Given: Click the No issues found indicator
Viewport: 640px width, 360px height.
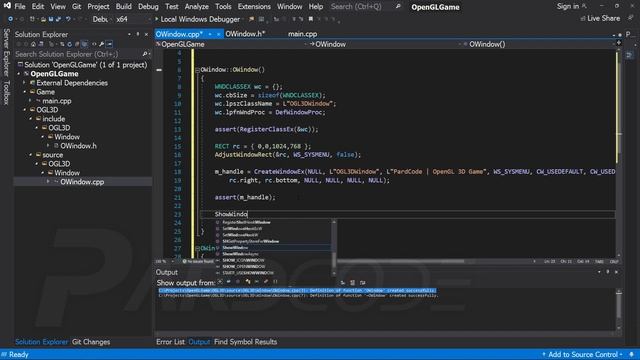Looking at the screenshot, I should point(198,261).
